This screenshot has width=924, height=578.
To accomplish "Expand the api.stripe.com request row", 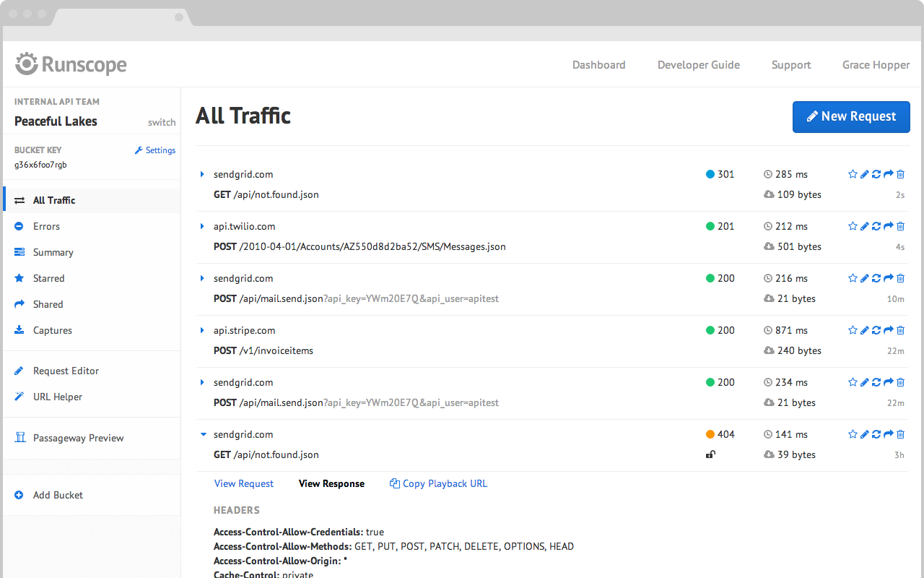I will (202, 330).
